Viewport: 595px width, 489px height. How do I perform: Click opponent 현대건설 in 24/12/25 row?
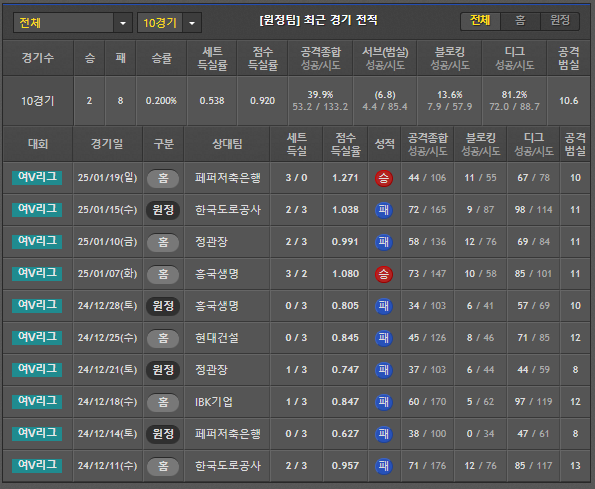[217, 338]
